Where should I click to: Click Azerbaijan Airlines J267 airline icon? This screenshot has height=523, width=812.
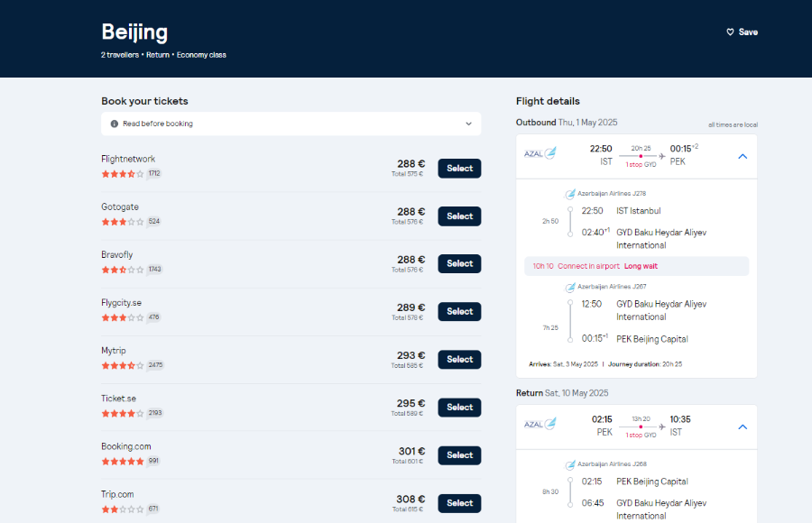(569, 288)
